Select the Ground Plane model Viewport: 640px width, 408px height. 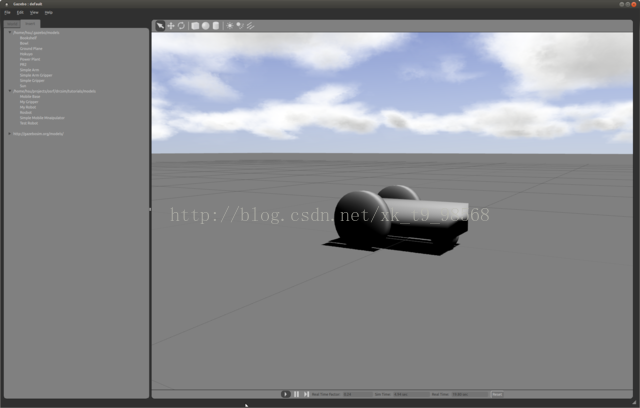31,49
